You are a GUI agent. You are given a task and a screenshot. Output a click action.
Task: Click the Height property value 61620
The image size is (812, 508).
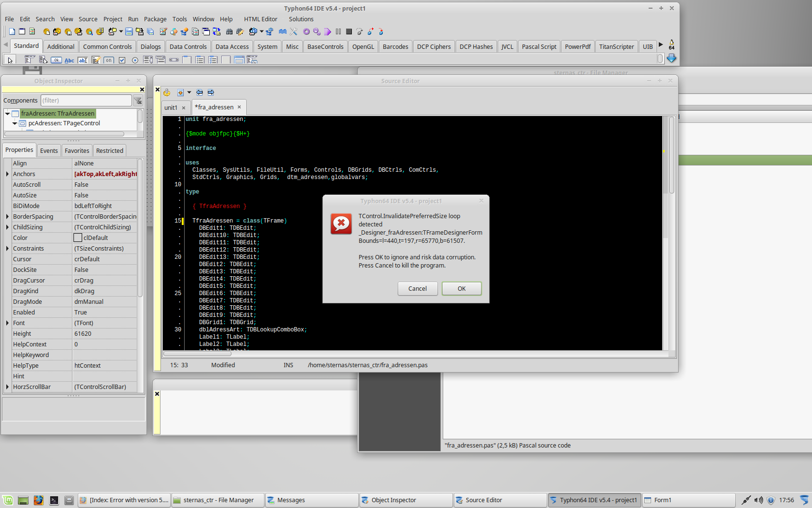[x=105, y=334]
